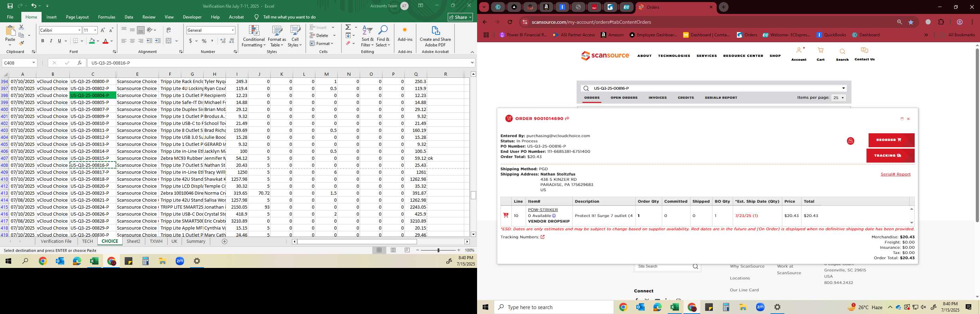Click the Copy icon in Excel clipboard group
The height and width of the screenshot is (314, 980).
click(x=21, y=35)
